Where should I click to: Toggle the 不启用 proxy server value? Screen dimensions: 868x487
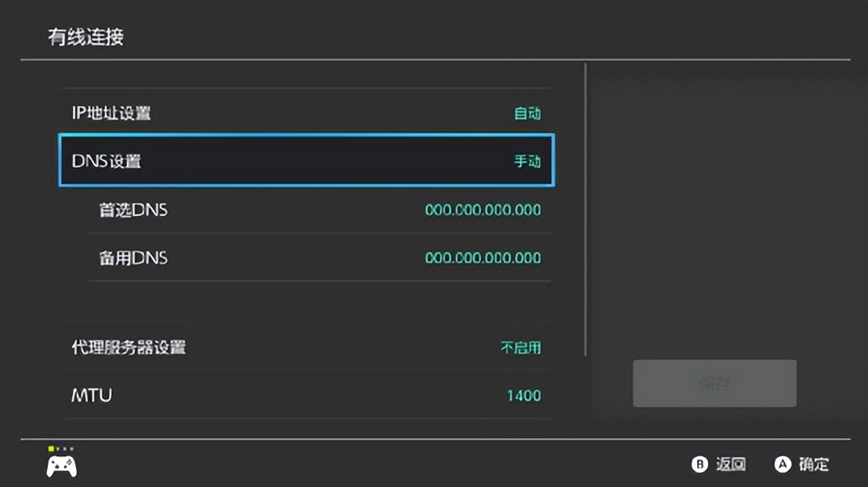521,347
